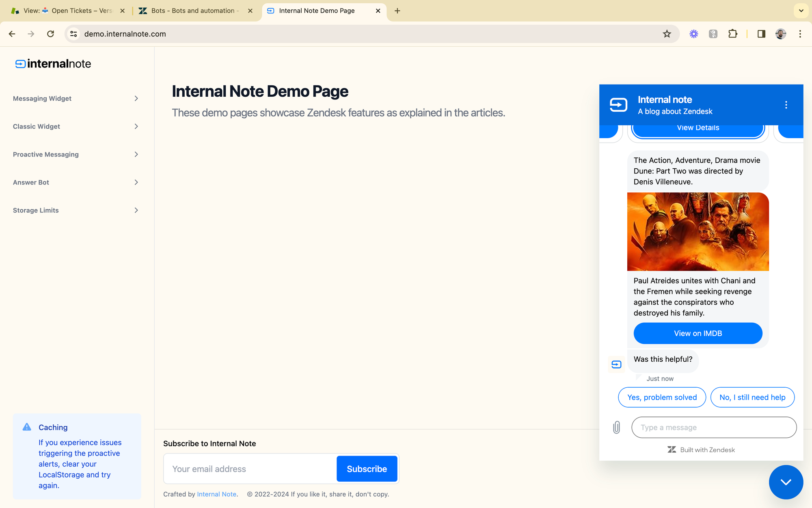Expand the Answer Bot sidebar item
This screenshot has height=508, width=812.
click(76, 182)
